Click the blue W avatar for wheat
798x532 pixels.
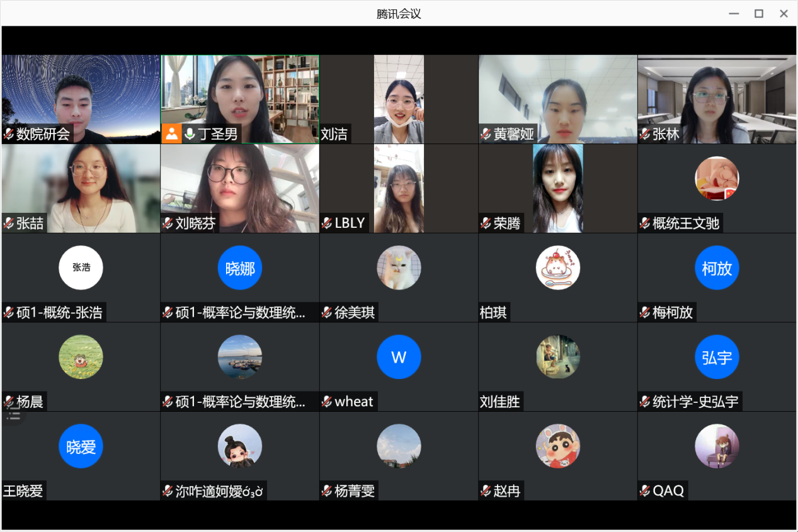[x=399, y=358]
